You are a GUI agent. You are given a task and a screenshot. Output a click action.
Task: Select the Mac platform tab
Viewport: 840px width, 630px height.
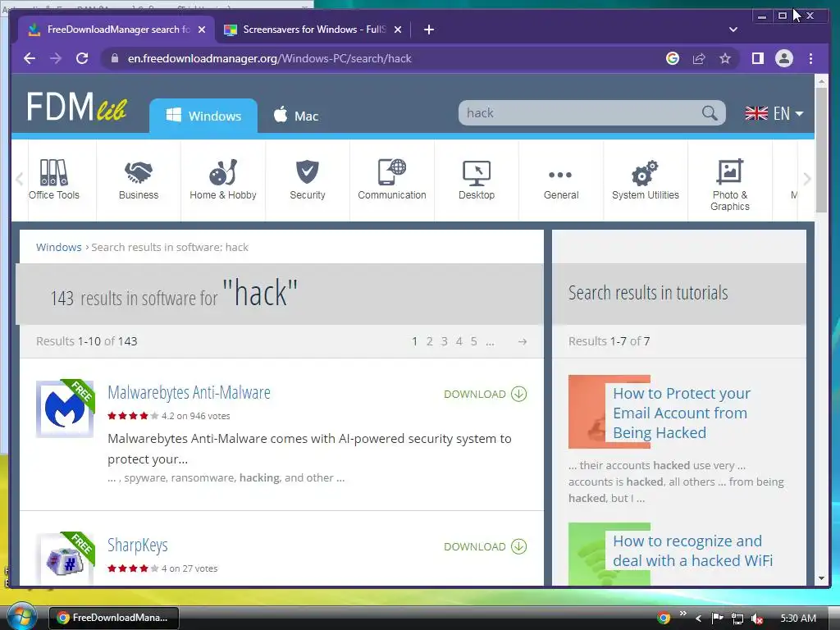click(x=295, y=116)
